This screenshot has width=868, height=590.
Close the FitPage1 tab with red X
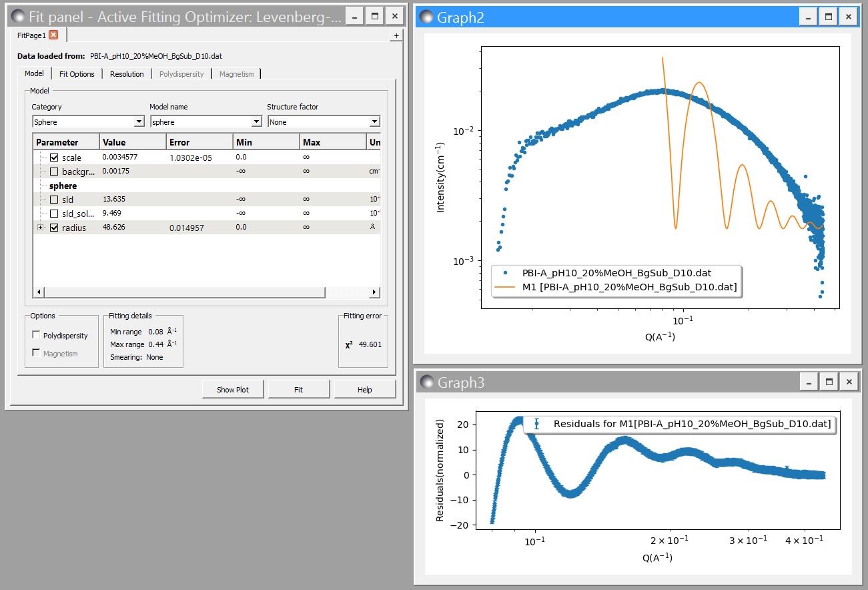[x=53, y=35]
